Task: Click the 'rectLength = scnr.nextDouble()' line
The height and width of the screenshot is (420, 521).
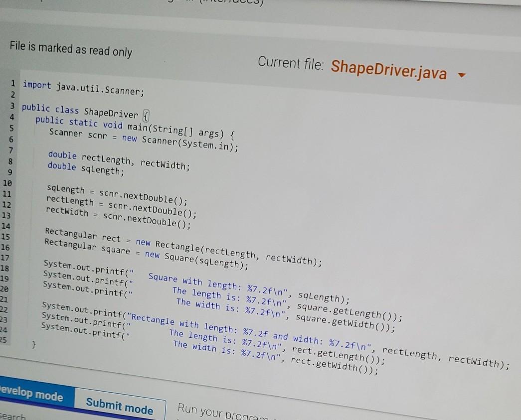Action: pyautogui.click(x=121, y=207)
